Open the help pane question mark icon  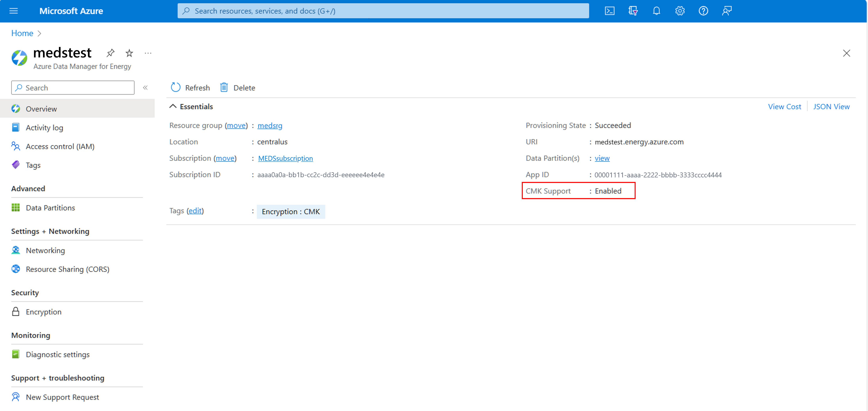703,10
